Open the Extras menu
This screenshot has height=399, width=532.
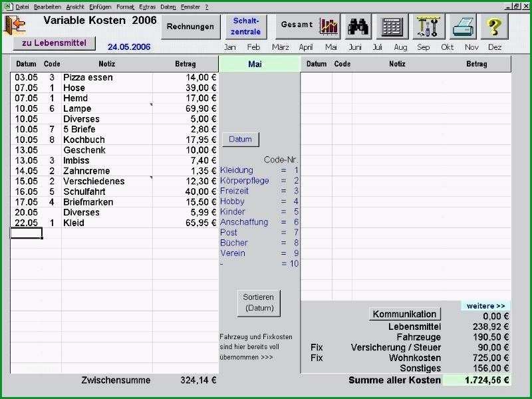click(x=147, y=7)
